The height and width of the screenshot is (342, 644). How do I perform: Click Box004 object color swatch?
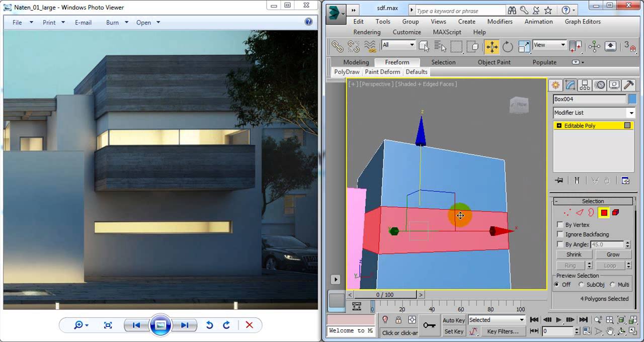pos(632,99)
